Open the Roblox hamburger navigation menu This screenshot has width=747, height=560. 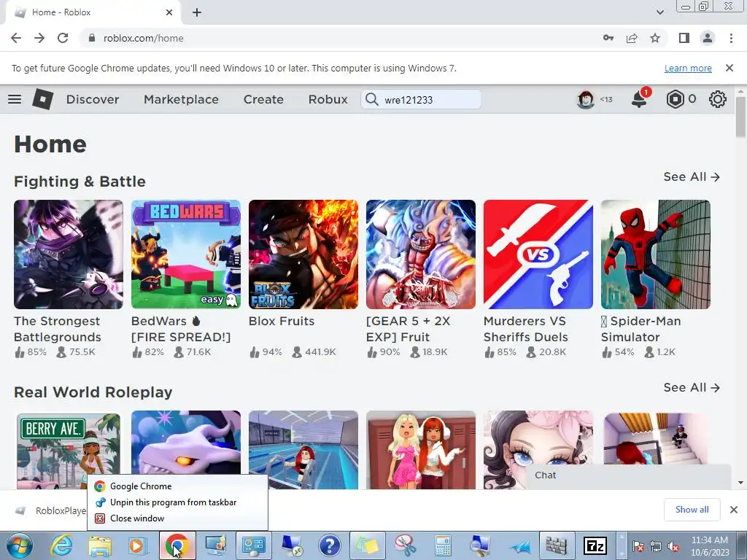point(15,99)
